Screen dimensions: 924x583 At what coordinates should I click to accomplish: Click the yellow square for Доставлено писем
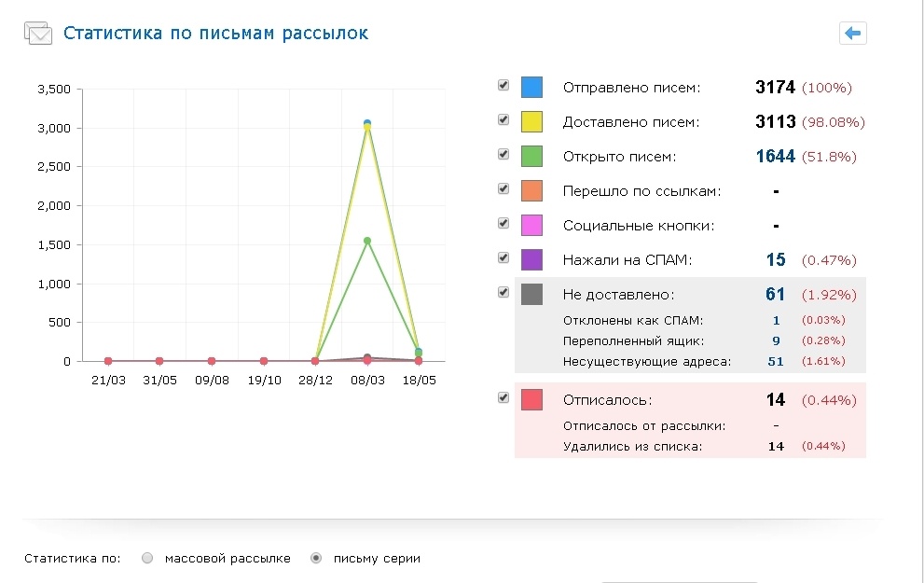pos(531,120)
